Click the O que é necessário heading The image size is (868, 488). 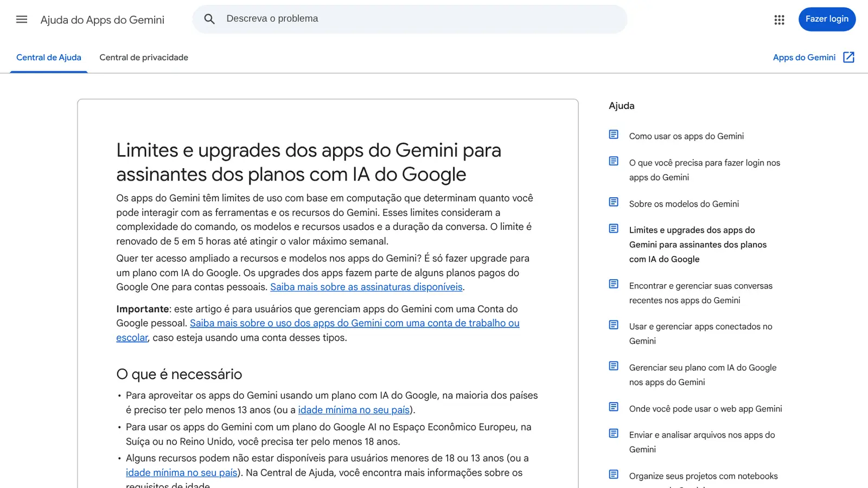pos(179,374)
